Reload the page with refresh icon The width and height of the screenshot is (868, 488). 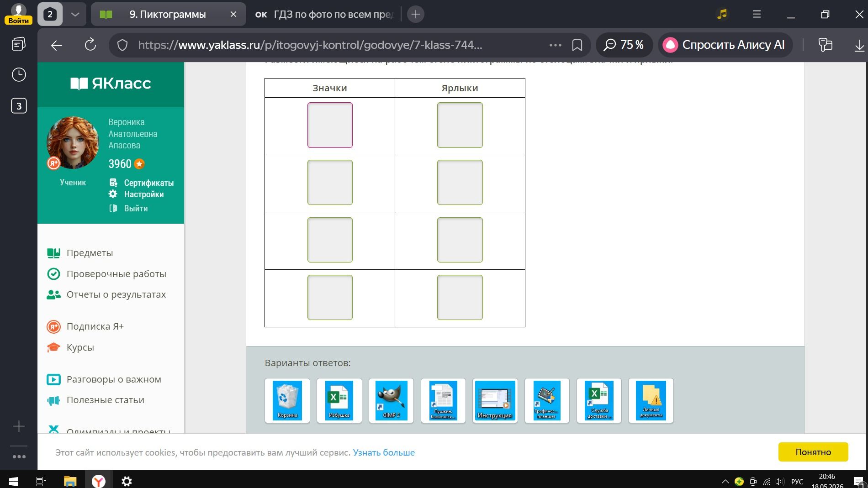[x=90, y=45]
